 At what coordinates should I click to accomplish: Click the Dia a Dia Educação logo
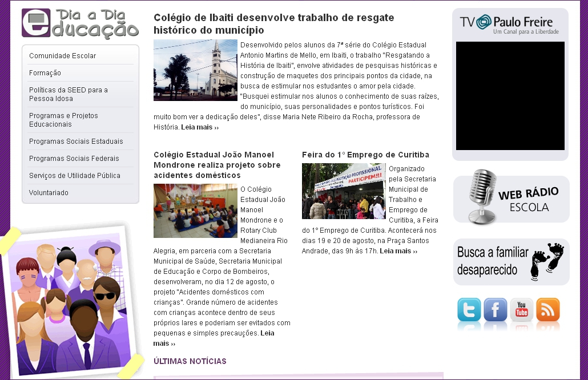80,24
